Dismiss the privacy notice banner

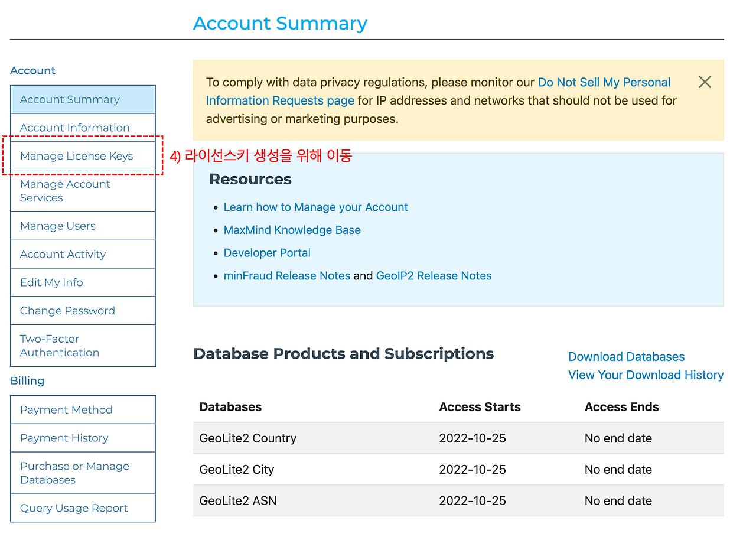(705, 82)
